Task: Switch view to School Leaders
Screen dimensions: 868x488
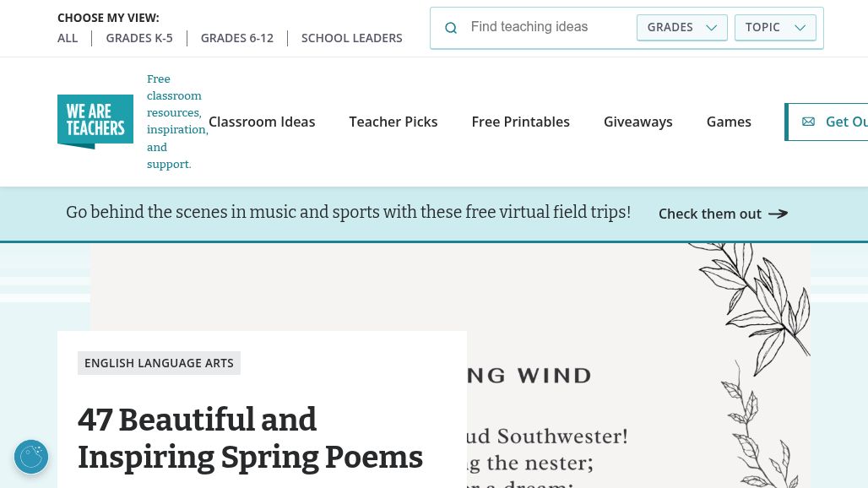Action: 351,38
